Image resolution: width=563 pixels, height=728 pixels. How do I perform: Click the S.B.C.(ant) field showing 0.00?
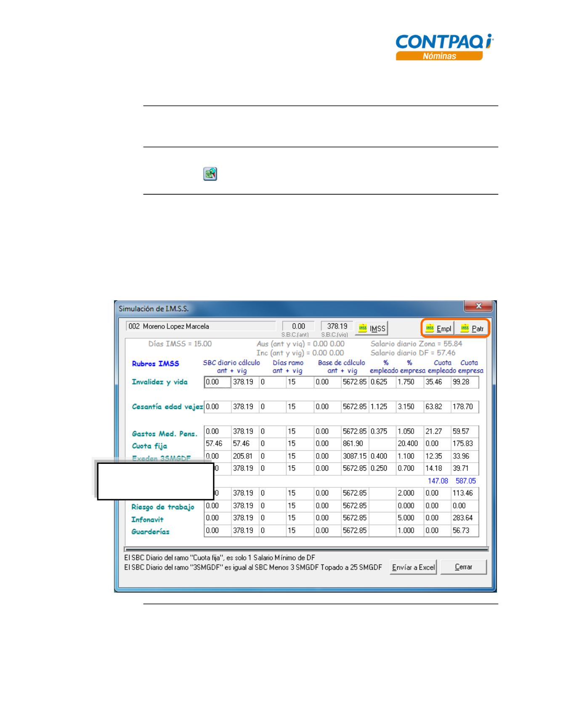298,326
